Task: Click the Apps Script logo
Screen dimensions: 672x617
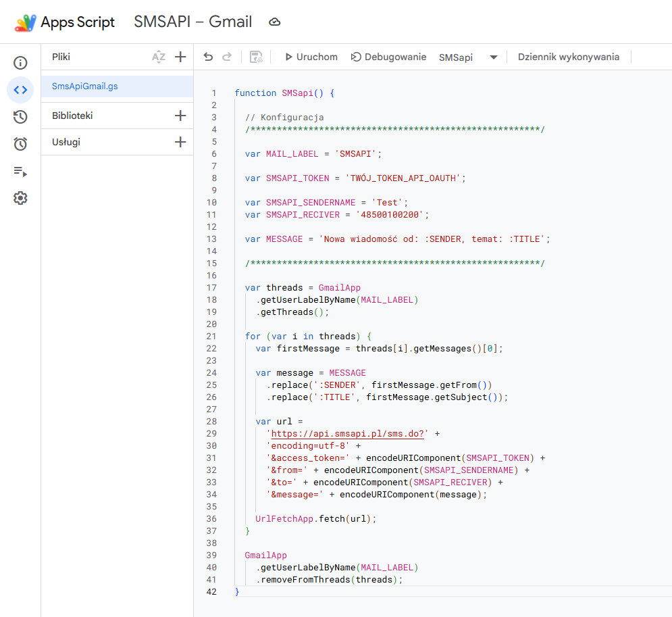Action: pyautogui.click(x=25, y=22)
